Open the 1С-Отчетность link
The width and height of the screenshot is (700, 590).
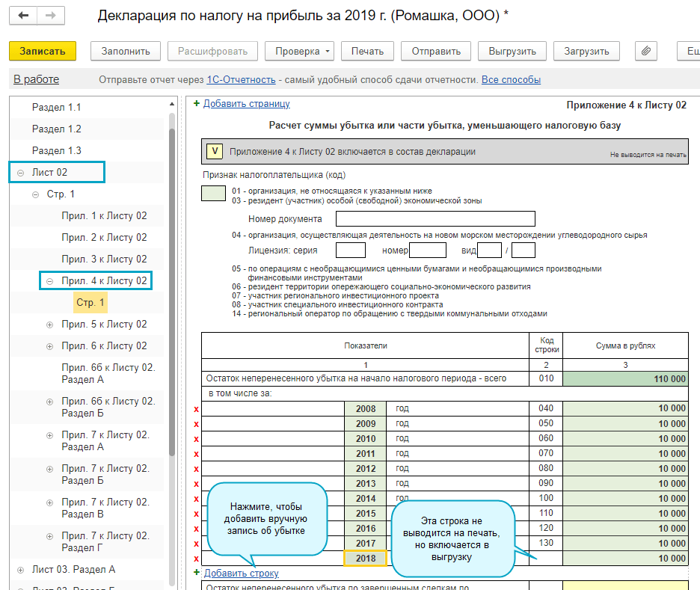point(242,80)
